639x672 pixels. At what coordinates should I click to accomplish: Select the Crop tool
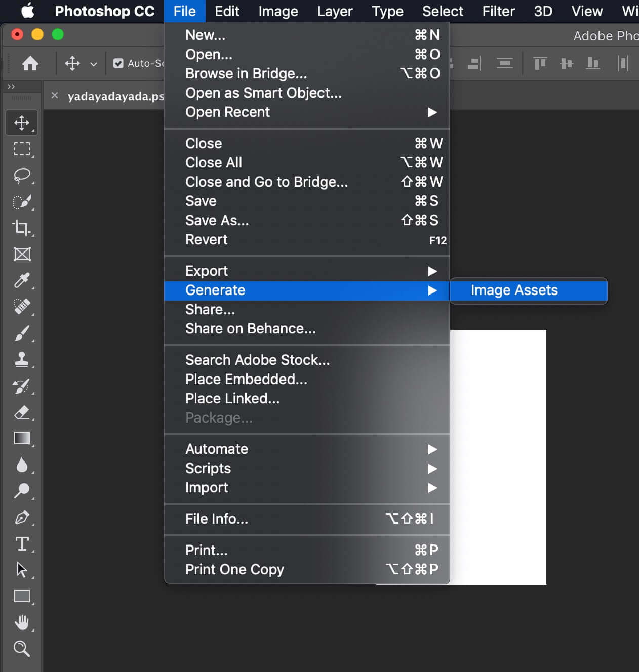click(x=22, y=228)
